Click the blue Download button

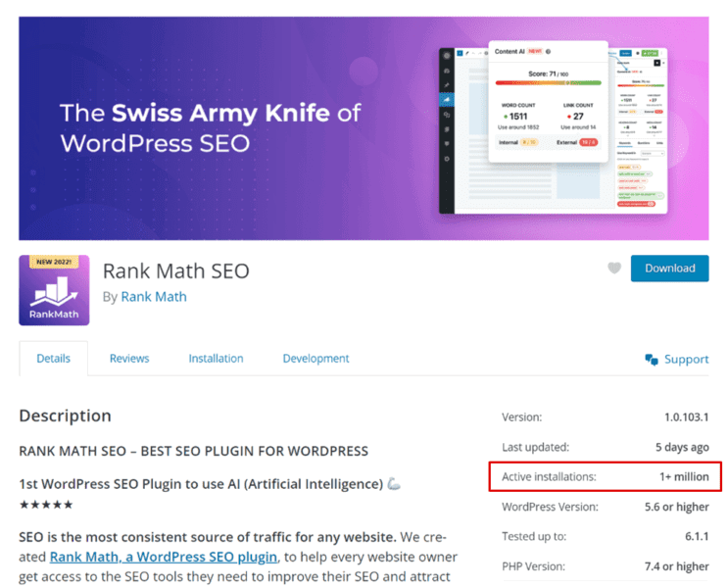coord(669,268)
